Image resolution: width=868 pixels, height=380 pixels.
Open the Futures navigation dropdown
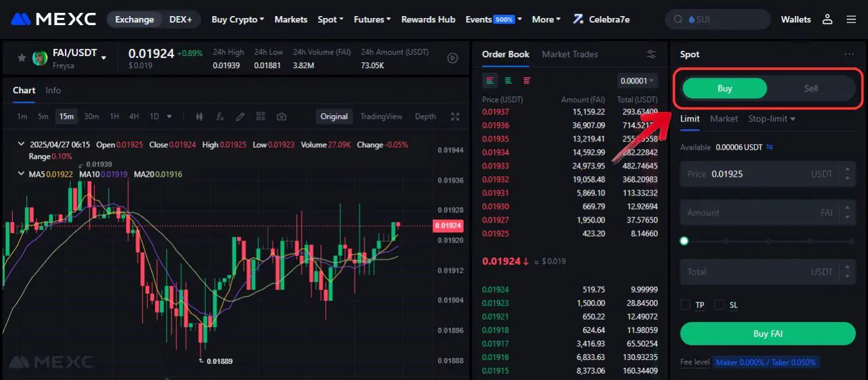(372, 19)
